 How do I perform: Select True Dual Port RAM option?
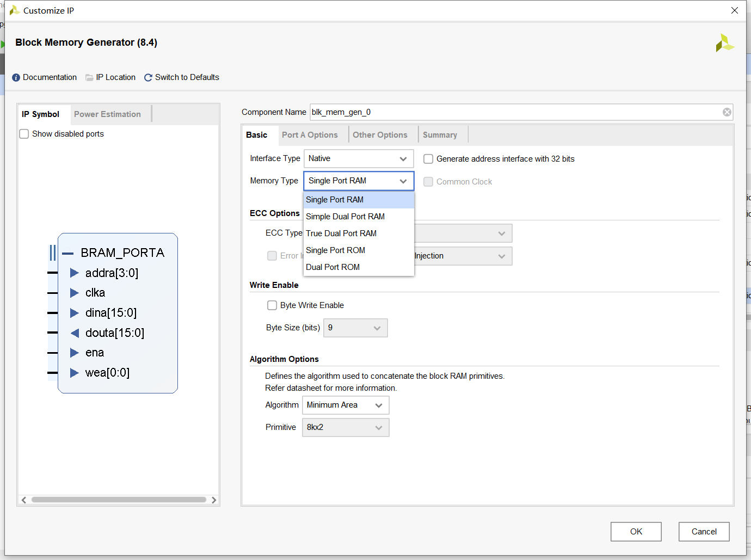point(359,233)
